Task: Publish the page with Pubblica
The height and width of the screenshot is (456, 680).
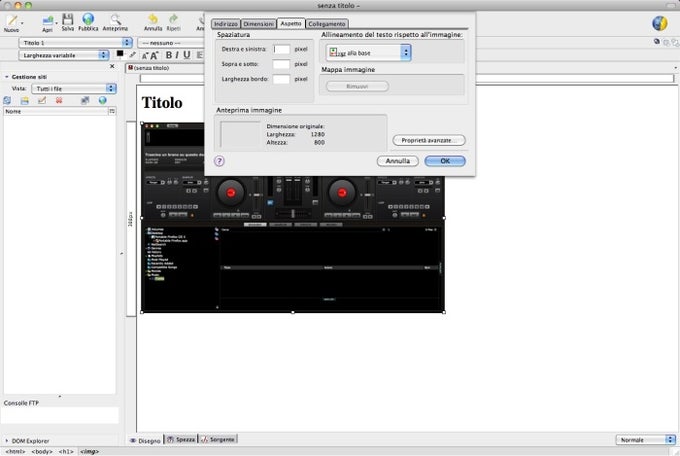Action: pyautogui.click(x=88, y=22)
